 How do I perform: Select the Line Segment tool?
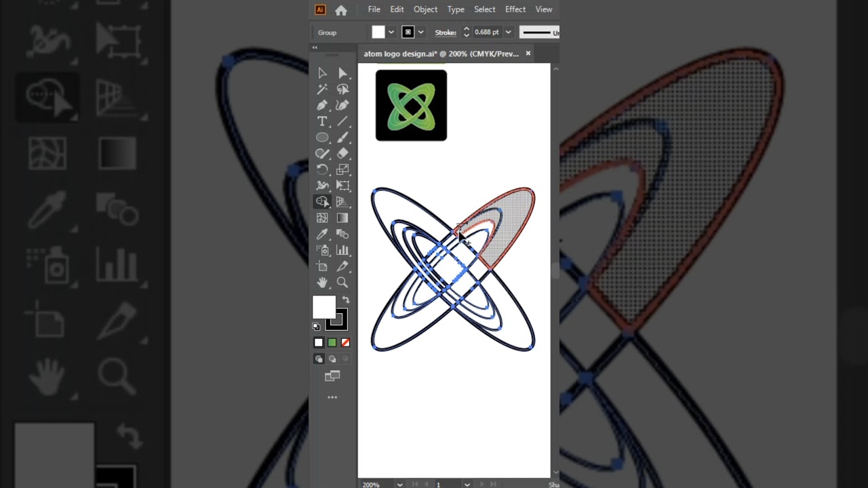342,121
